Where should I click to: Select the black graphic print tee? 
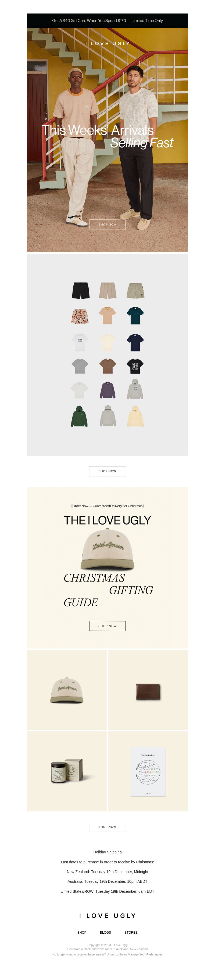(135, 366)
